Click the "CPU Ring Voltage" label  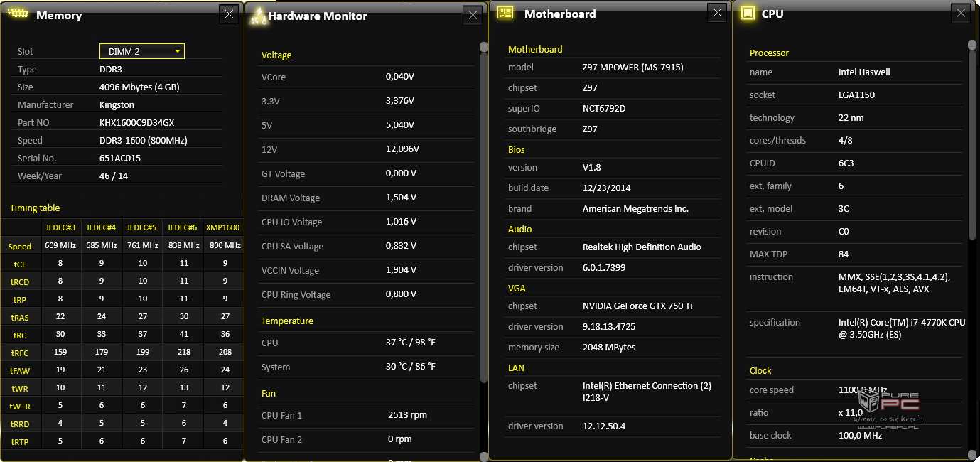click(x=296, y=294)
